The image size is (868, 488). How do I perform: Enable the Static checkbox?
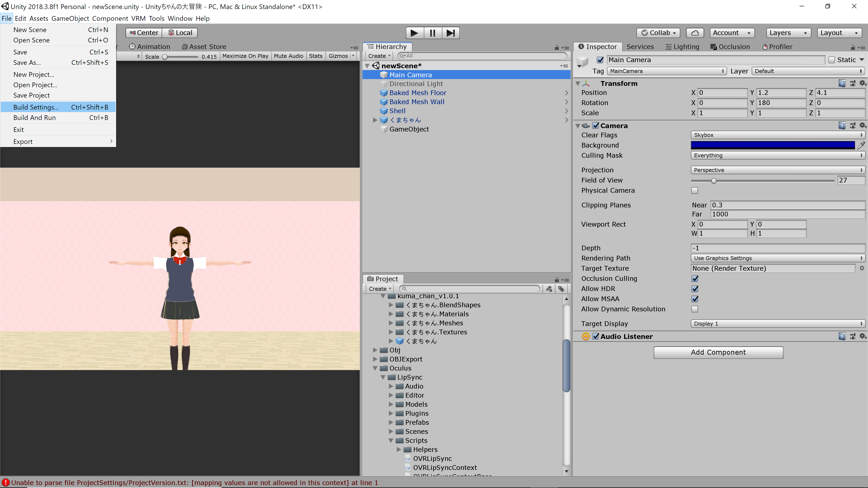[x=832, y=60]
